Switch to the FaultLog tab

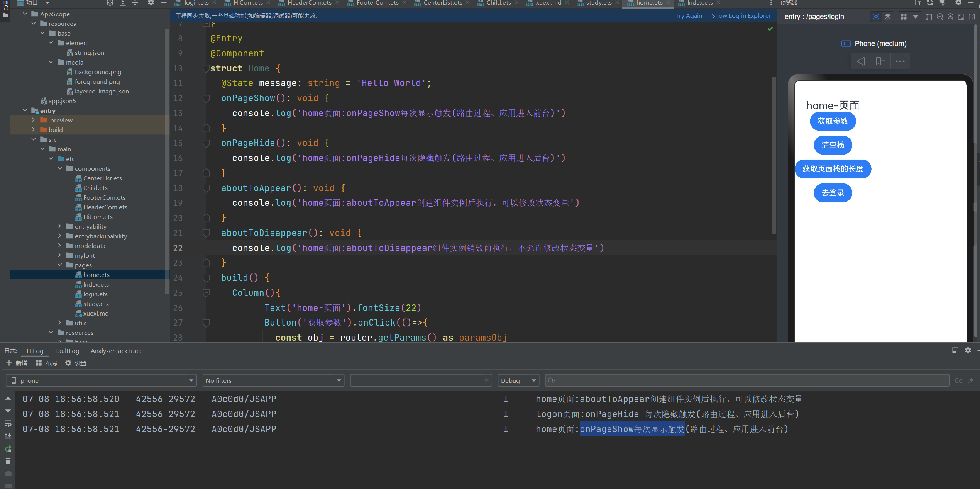pos(67,351)
